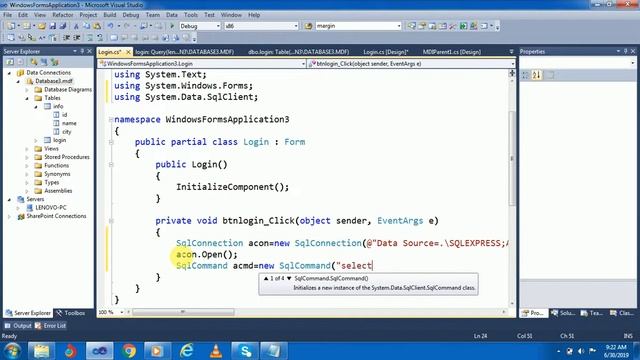Click the Comment selected lines icon

click(x=90, y=38)
